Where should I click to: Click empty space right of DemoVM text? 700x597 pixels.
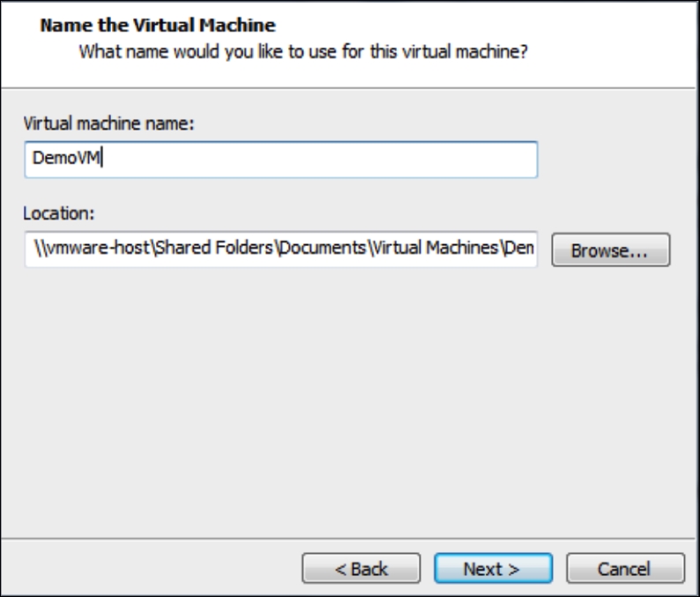319,160
